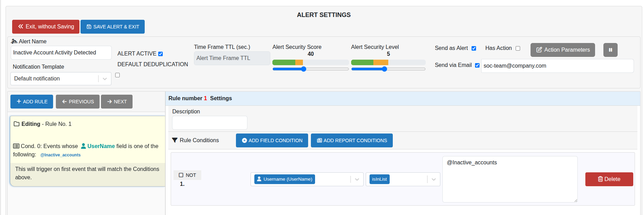644x215 pixels.
Task: Open the Notification Template dropdown
Action: pos(104,78)
